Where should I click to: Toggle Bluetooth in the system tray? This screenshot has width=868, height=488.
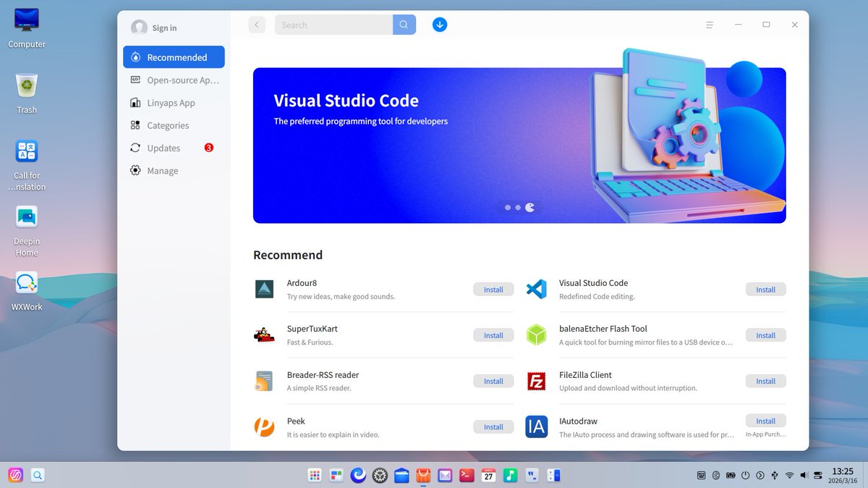point(716,475)
